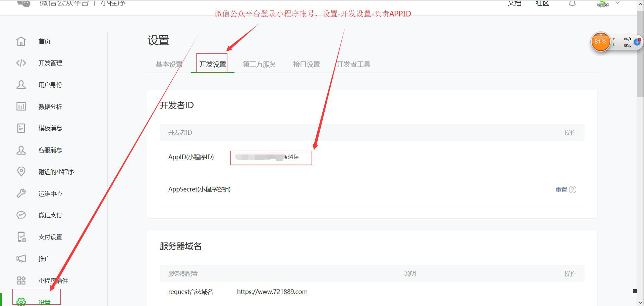Image resolution: width=644 pixels, height=306 pixels.
Task: Switch to the 开发设置 tab
Action: point(213,64)
